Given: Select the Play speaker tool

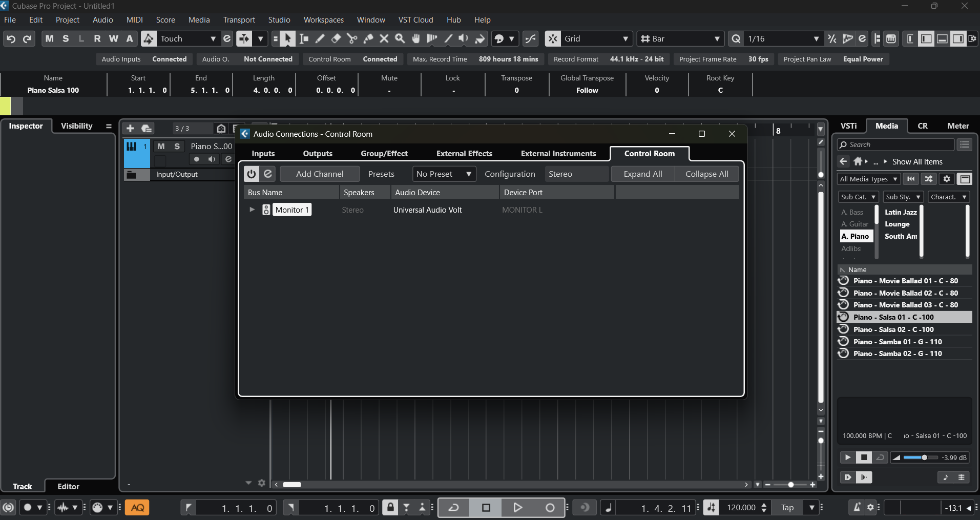Looking at the screenshot, I should (x=464, y=39).
